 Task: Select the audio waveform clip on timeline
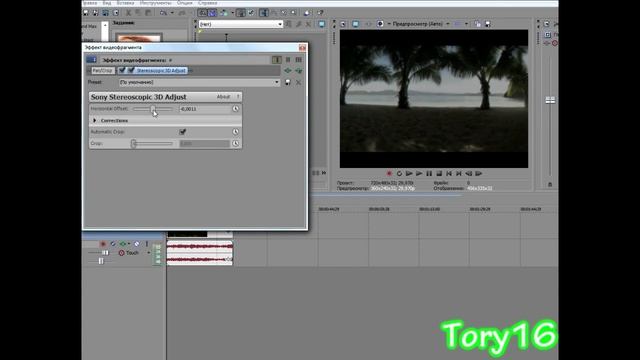coord(200,253)
